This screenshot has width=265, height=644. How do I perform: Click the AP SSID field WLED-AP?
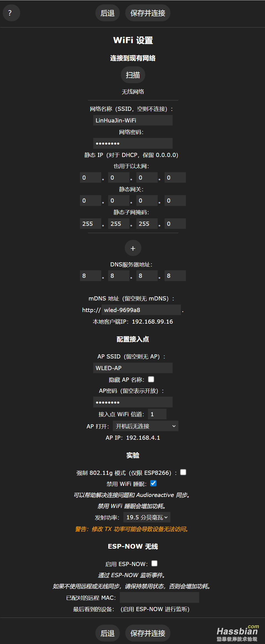[133, 368]
